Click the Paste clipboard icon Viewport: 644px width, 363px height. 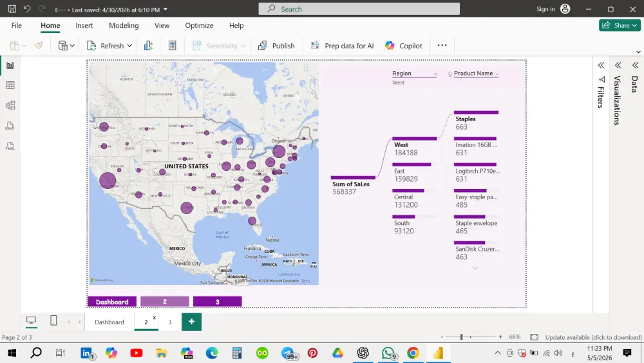coord(15,46)
